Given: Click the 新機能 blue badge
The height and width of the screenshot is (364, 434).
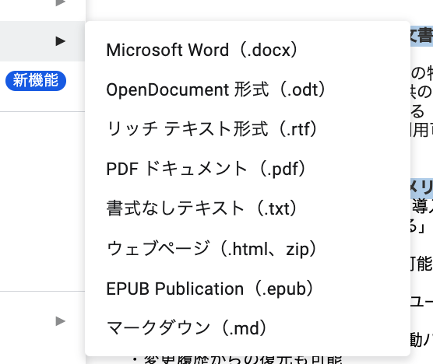Looking at the screenshot, I should [36, 81].
